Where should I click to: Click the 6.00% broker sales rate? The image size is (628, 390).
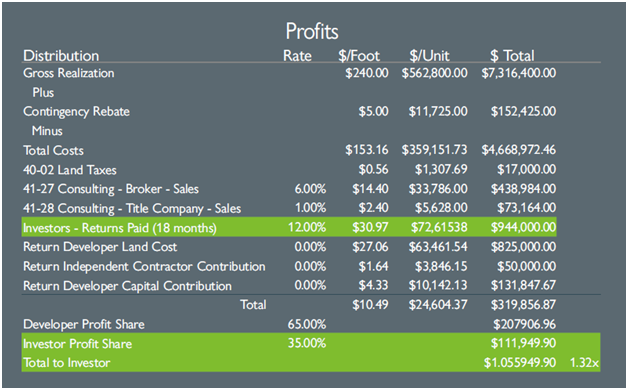310,189
